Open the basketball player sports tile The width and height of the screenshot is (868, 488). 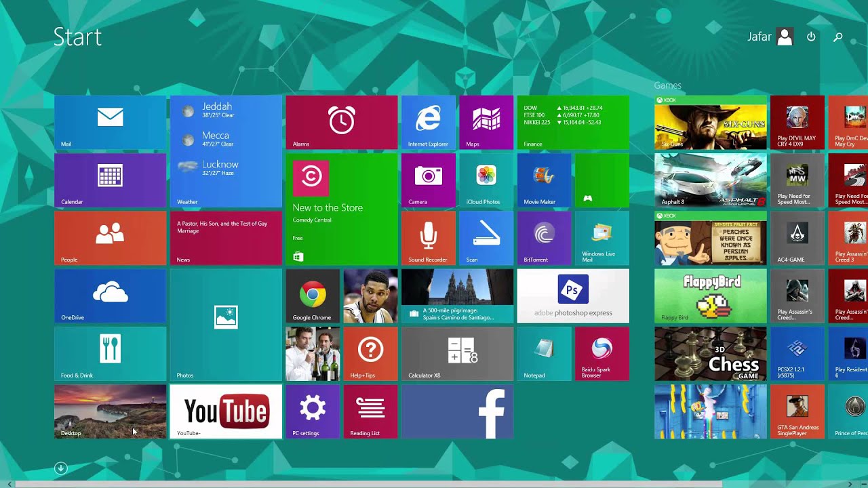(x=370, y=296)
